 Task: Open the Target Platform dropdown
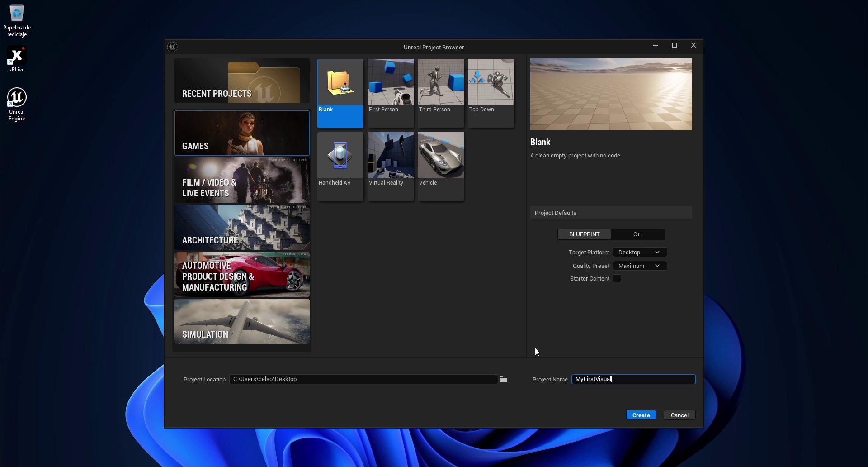[640, 252]
